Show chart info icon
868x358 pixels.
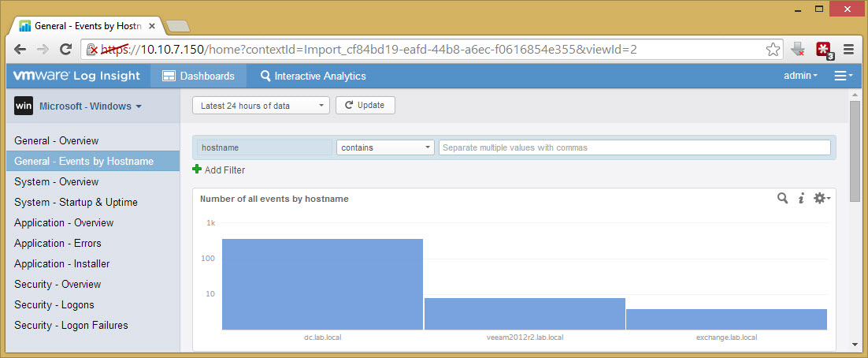click(800, 199)
